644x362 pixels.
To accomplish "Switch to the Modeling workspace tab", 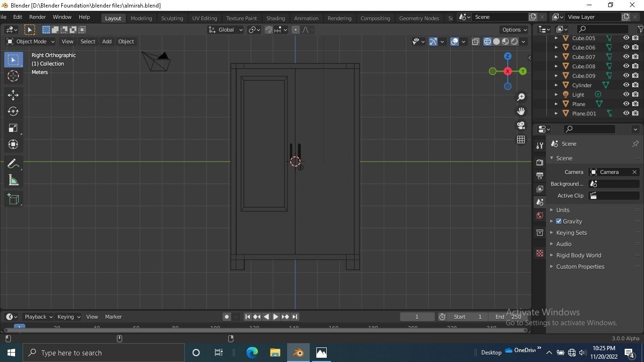I will point(141,18).
